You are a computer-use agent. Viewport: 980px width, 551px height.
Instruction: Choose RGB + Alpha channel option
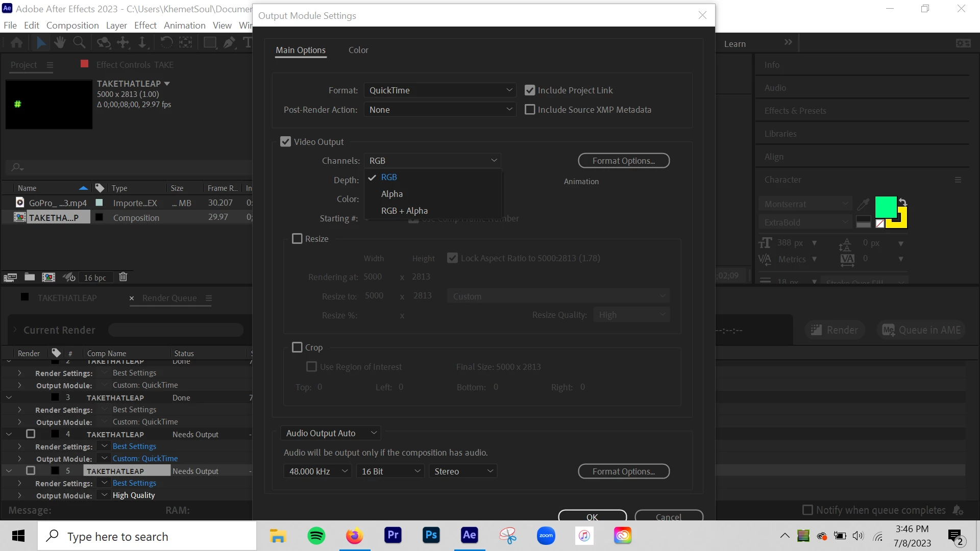404,211
